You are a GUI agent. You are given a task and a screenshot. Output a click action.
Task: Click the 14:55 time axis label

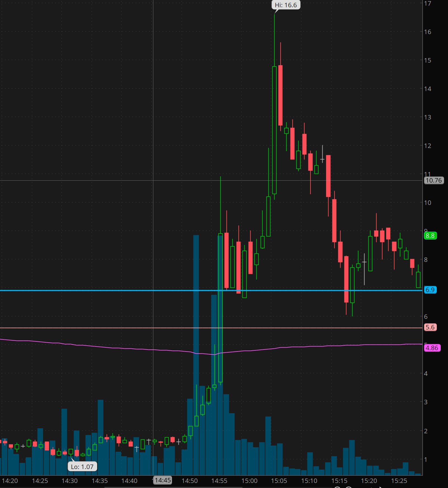point(219,481)
